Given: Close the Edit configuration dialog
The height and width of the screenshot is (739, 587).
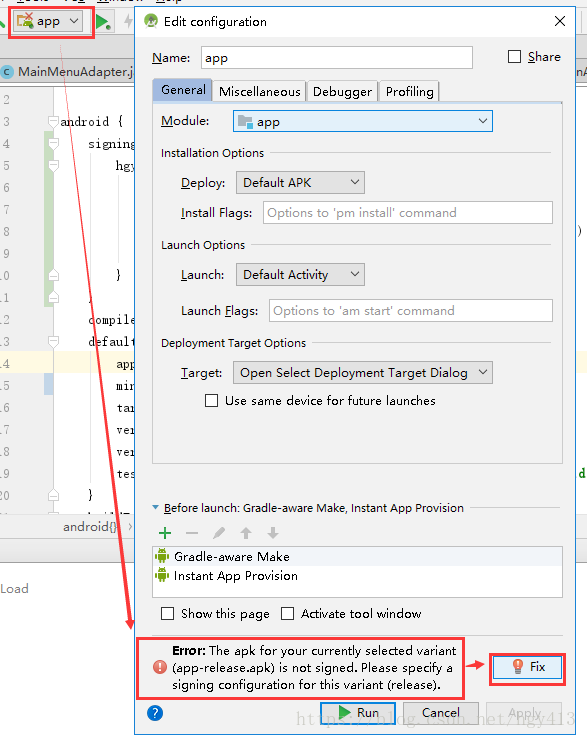Looking at the screenshot, I should point(560,21).
